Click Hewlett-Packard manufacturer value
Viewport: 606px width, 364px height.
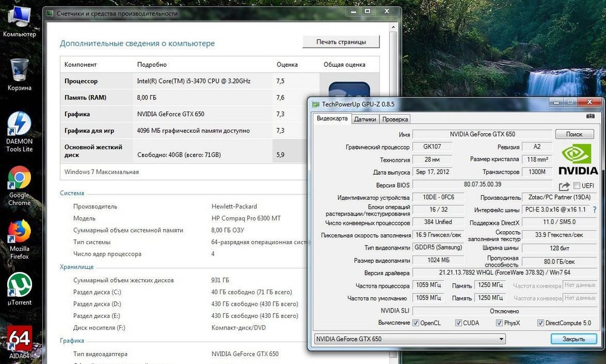234,207
